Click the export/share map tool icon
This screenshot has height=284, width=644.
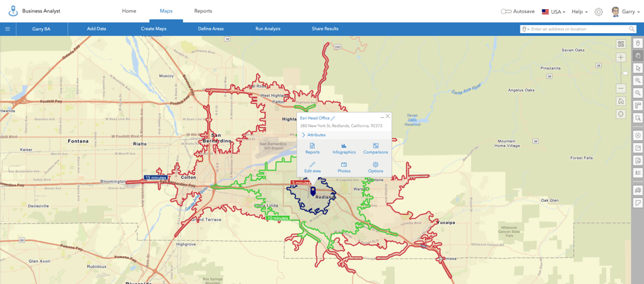click(x=638, y=148)
